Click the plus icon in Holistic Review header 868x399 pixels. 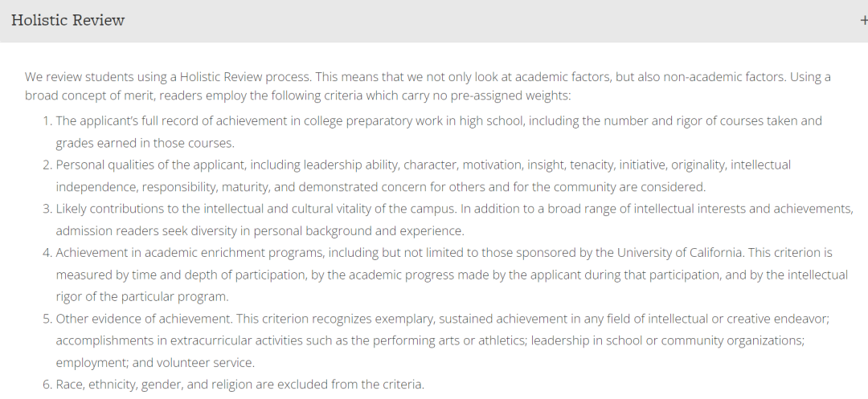coord(863,21)
